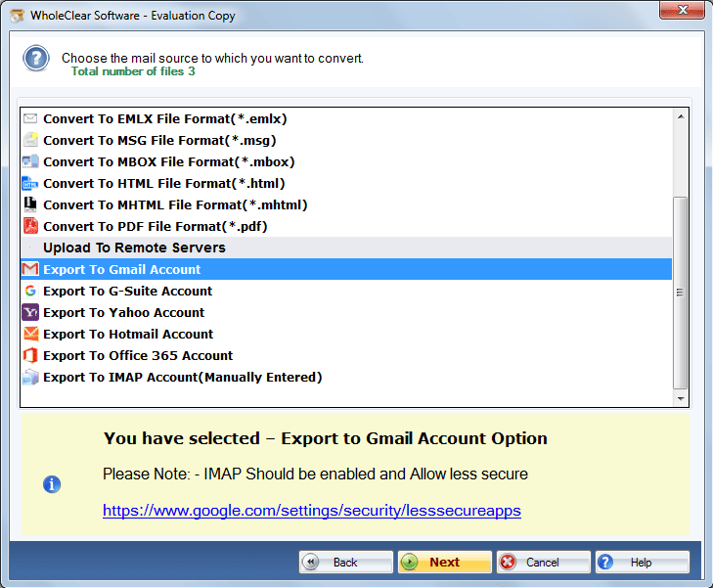
Task: Choose Export To Hotmail Account
Action: [346, 334]
